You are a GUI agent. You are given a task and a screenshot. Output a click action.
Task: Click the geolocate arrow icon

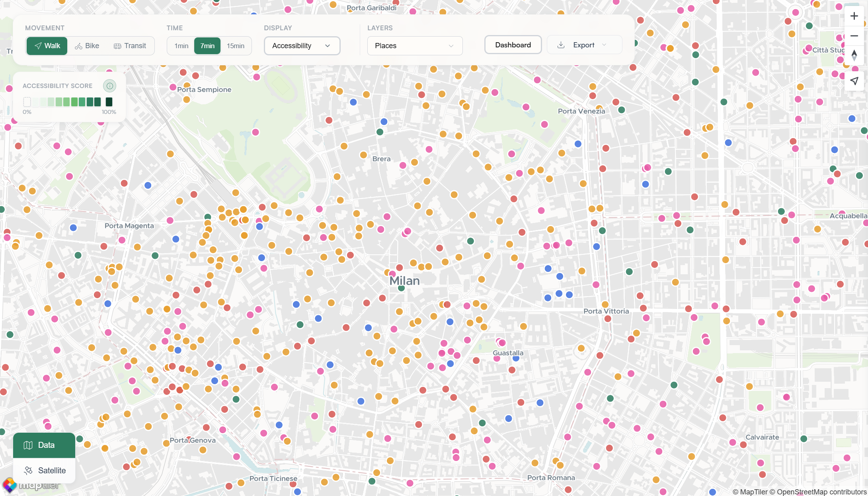coord(854,81)
